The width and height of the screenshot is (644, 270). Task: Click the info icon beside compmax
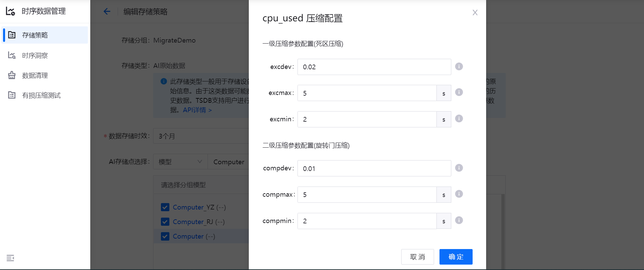click(459, 194)
